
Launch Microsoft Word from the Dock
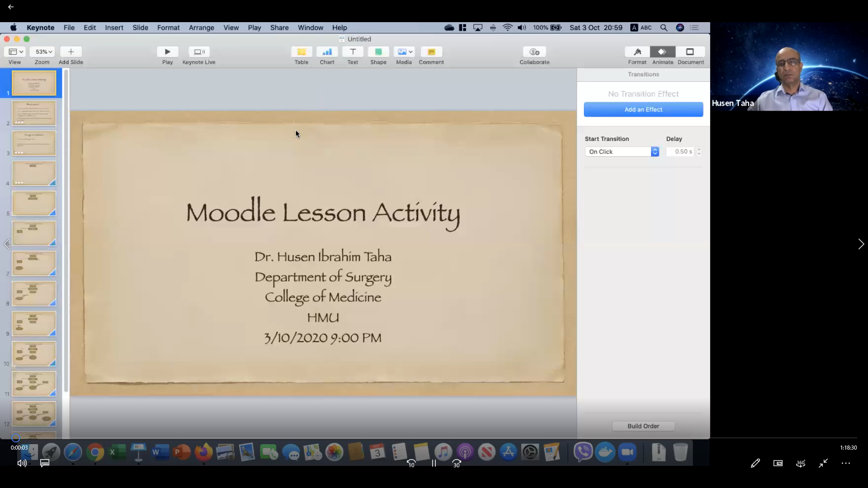160,452
